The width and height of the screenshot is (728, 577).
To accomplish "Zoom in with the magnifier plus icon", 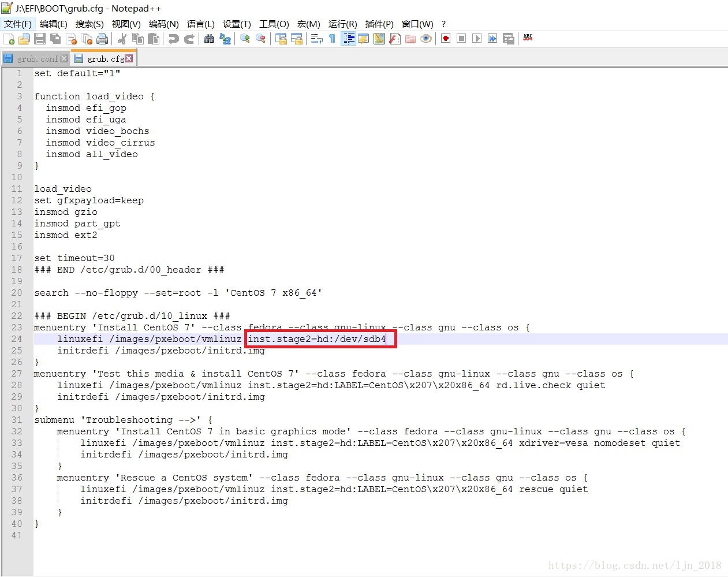I will tap(245, 39).
